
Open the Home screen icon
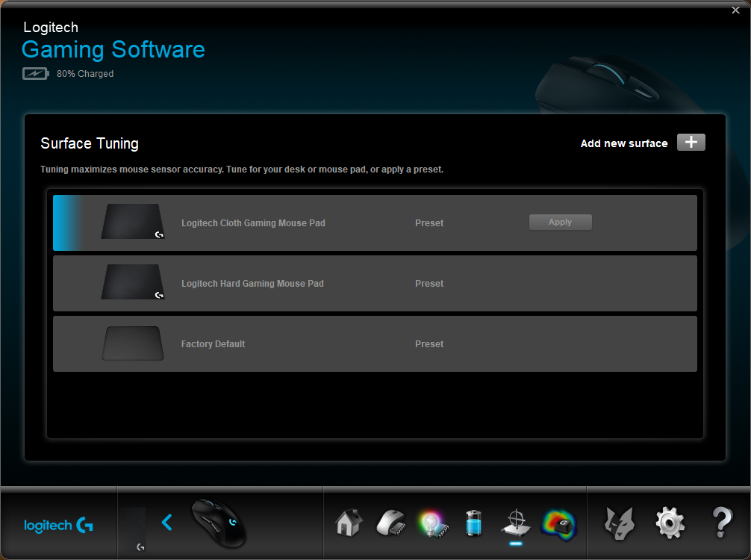(349, 523)
